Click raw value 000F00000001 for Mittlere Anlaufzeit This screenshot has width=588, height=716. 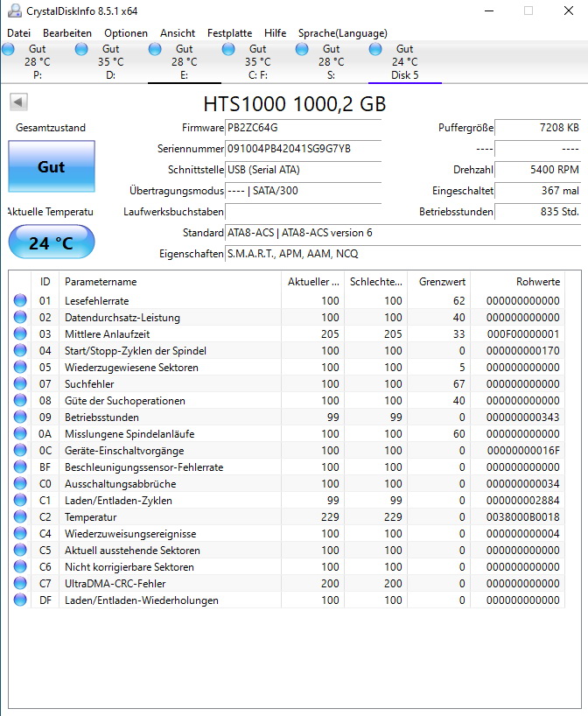click(x=522, y=333)
